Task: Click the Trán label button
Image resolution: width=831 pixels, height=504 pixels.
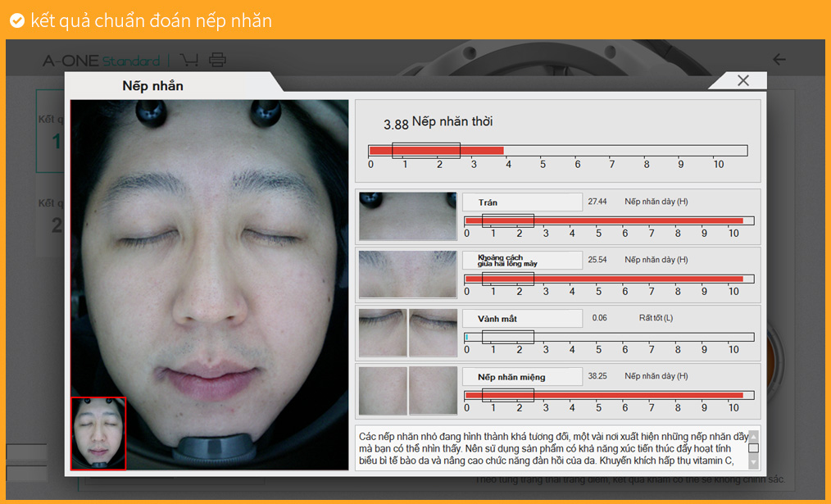Action: click(521, 202)
